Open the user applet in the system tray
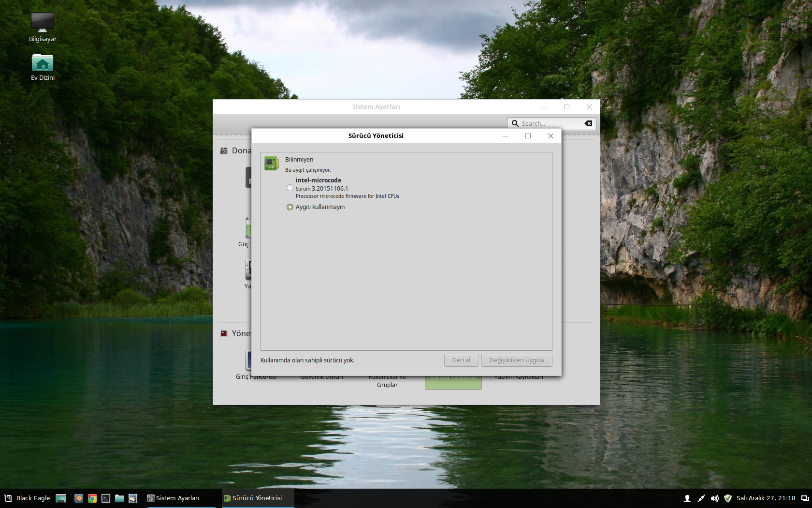Image resolution: width=812 pixels, height=508 pixels. click(x=687, y=498)
